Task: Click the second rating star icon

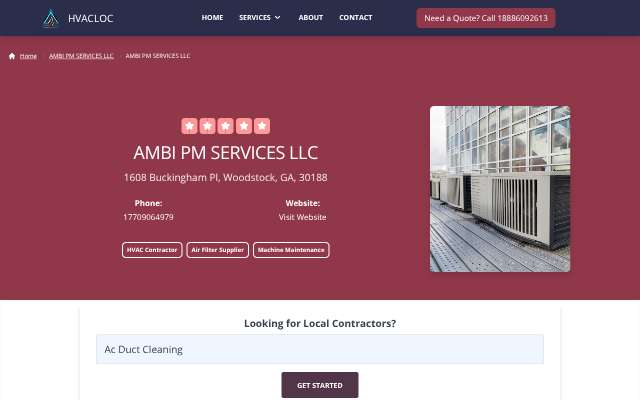Action: (x=207, y=126)
